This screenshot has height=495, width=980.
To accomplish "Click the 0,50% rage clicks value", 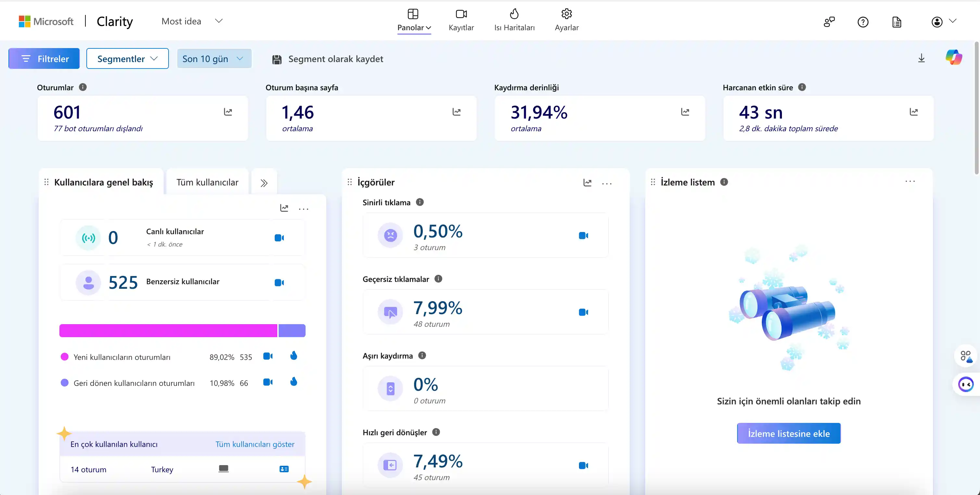I will [x=438, y=231].
